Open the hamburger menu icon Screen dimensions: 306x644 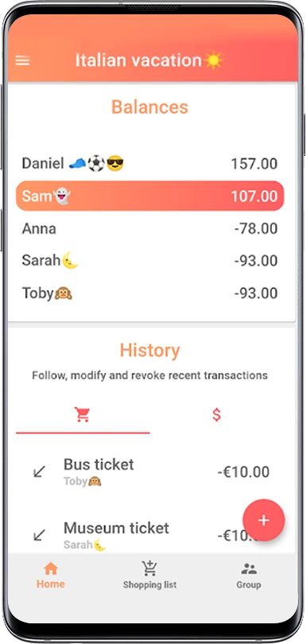(x=22, y=60)
